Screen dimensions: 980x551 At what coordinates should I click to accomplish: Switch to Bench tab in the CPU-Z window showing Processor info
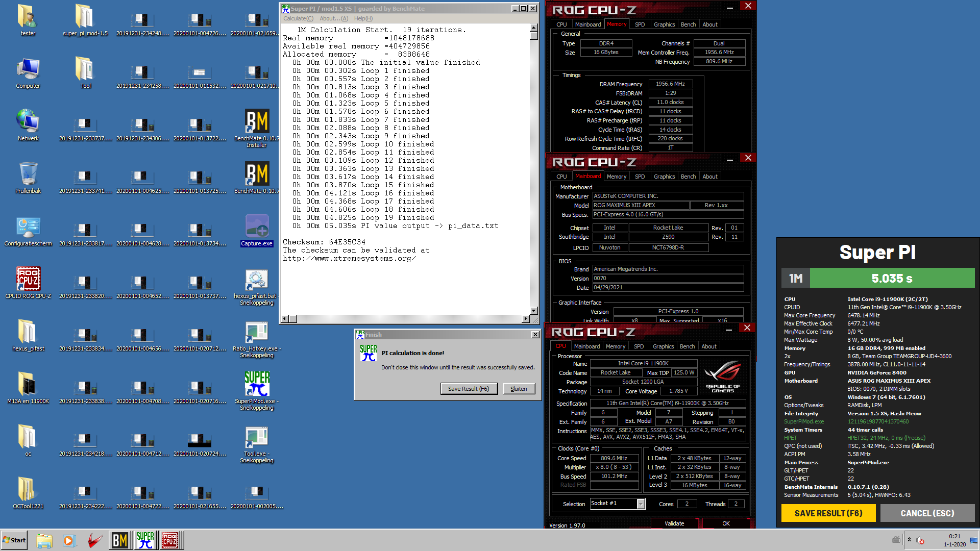(x=687, y=346)
